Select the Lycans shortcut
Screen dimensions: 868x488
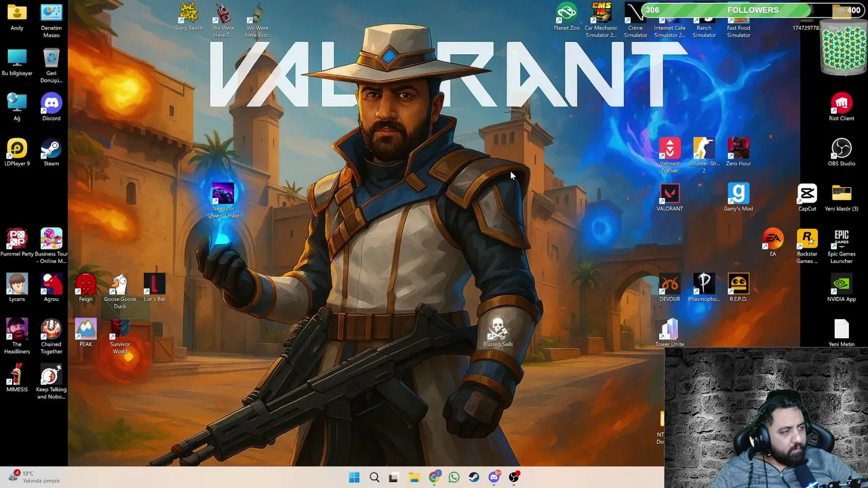coord(17,289)
